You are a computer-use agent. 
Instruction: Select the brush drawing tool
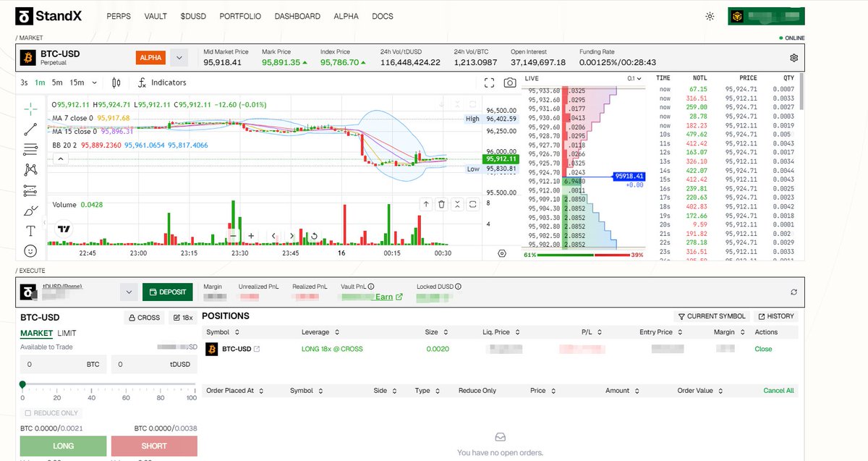tap(30, 211)
